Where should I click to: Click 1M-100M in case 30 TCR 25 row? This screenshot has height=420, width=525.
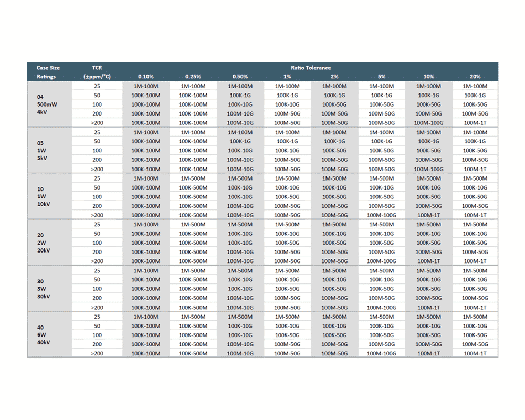[x=146, y=270]
